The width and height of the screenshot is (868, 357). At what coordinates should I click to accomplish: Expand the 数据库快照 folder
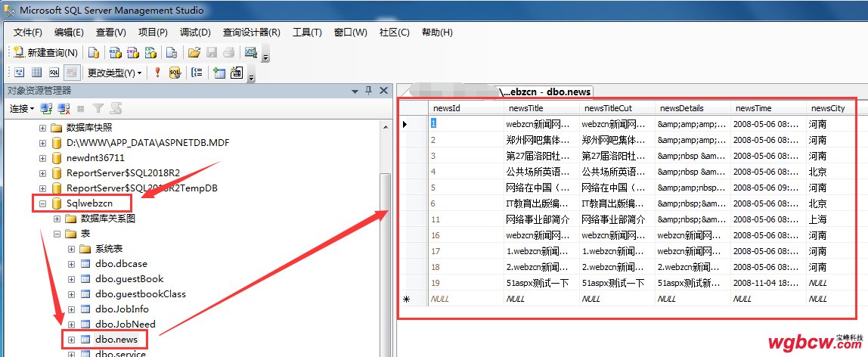pyautogui.click(x=42, y=128)
